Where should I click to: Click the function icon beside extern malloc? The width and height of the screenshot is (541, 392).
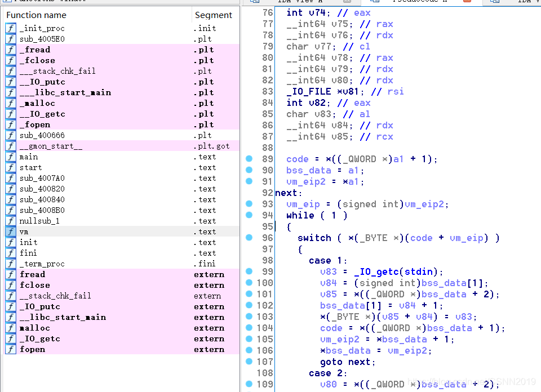11,328
